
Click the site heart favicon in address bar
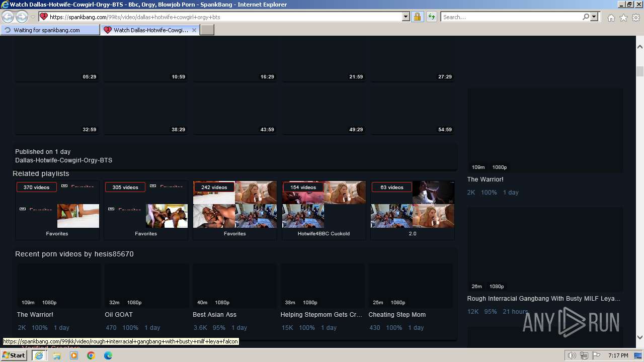(44, 17)
